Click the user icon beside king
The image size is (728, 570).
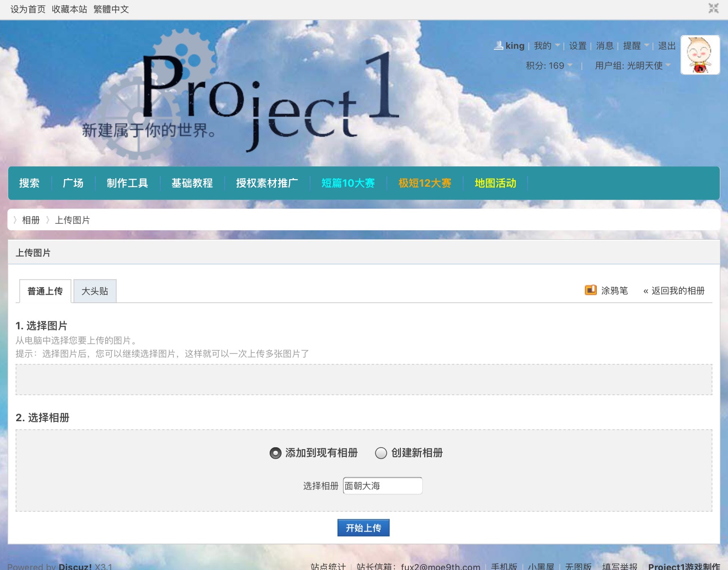tap(499, 45)
